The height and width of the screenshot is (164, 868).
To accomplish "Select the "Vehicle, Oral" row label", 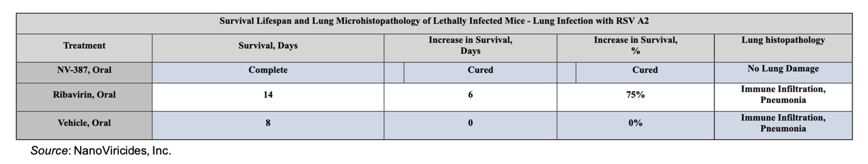I will click(x=84, y=123).
